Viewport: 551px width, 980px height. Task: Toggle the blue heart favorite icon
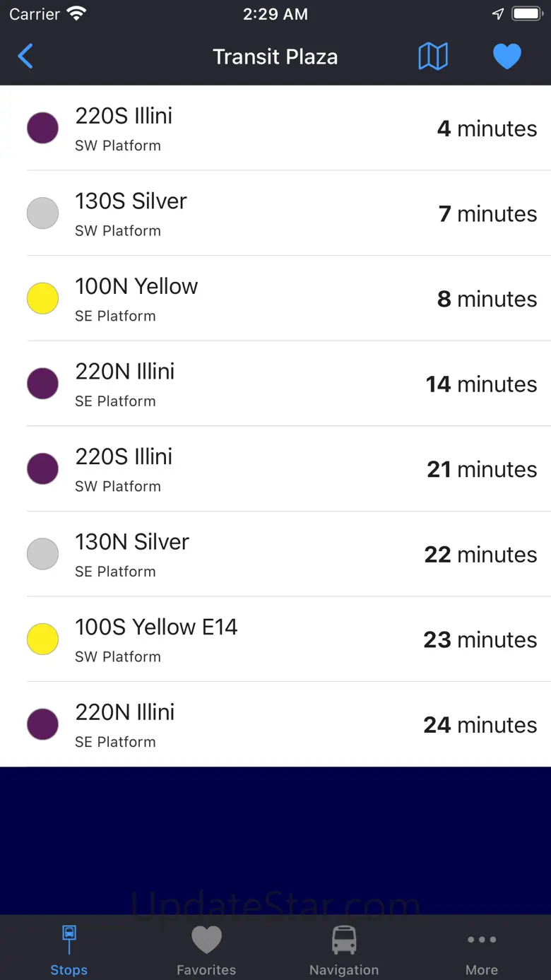pos(506,57)
